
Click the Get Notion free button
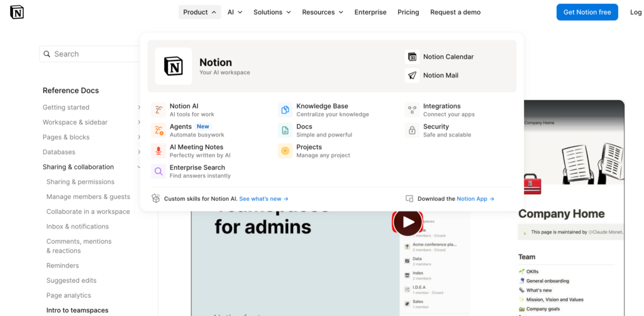587,12
